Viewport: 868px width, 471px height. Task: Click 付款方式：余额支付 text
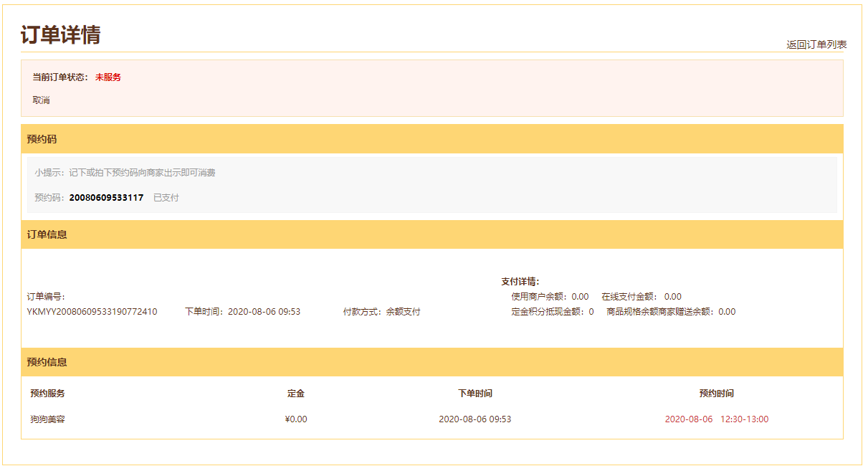click(x=381, y=312)
